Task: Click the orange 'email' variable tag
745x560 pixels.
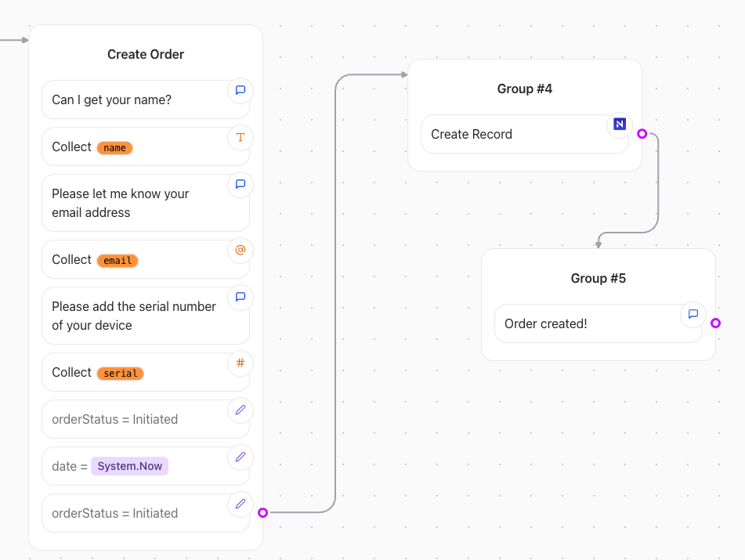Action: (118, 261)
